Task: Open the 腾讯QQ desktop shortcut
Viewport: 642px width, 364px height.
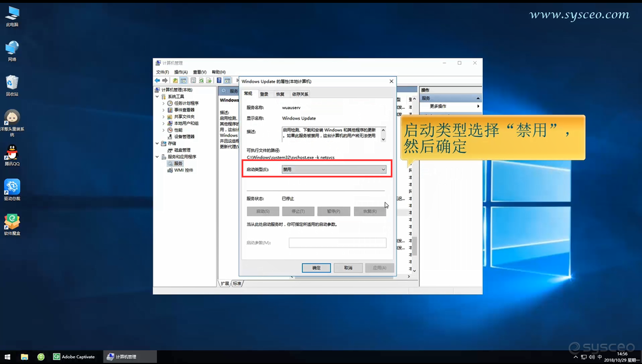Action: (12, 155)
